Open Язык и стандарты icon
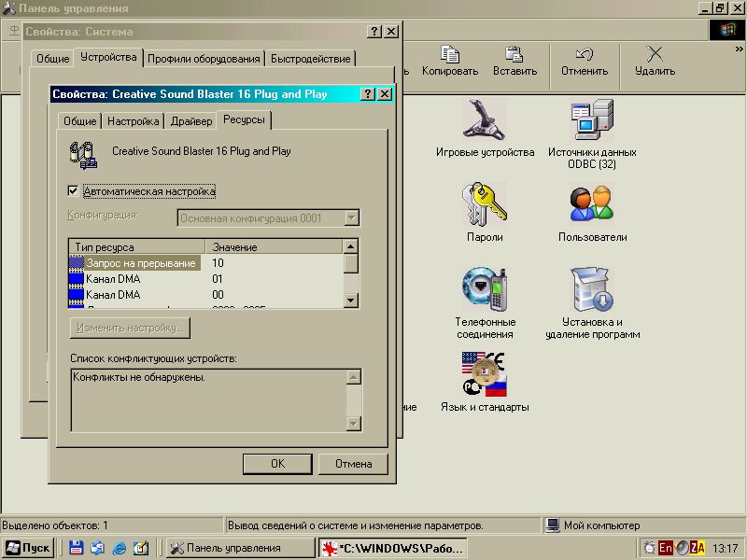This screenshot has height=560, width=747. [485, 374]
